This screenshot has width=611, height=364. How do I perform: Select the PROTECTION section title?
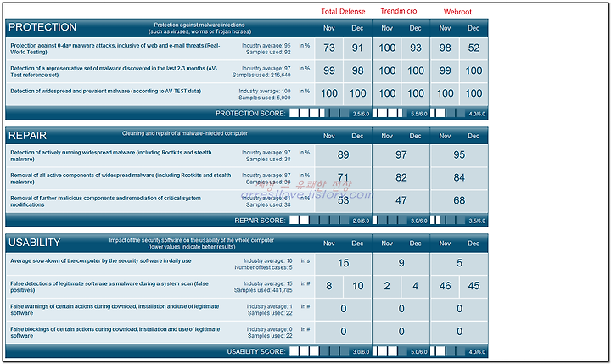42,27
